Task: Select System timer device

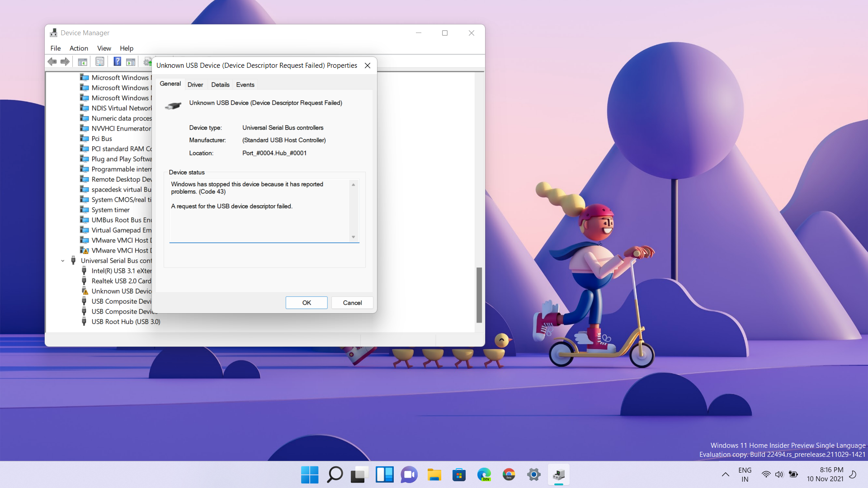Action: (x=105, y=210)
